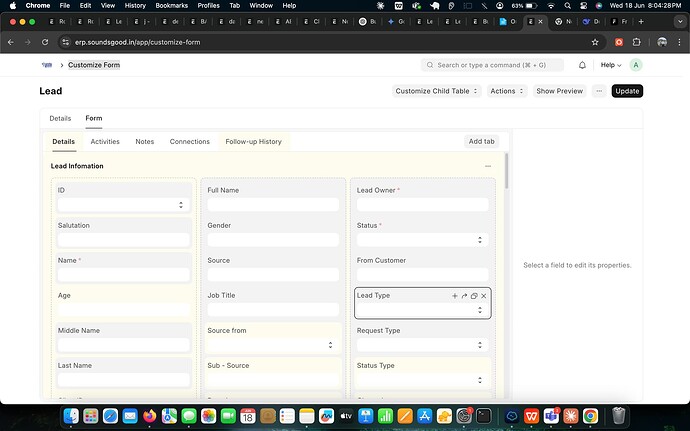Image resolution: width=690 pixels, height=431 pixels.
Task: Open Chrome extensions puzzle icon
Action: click(636, 42)
